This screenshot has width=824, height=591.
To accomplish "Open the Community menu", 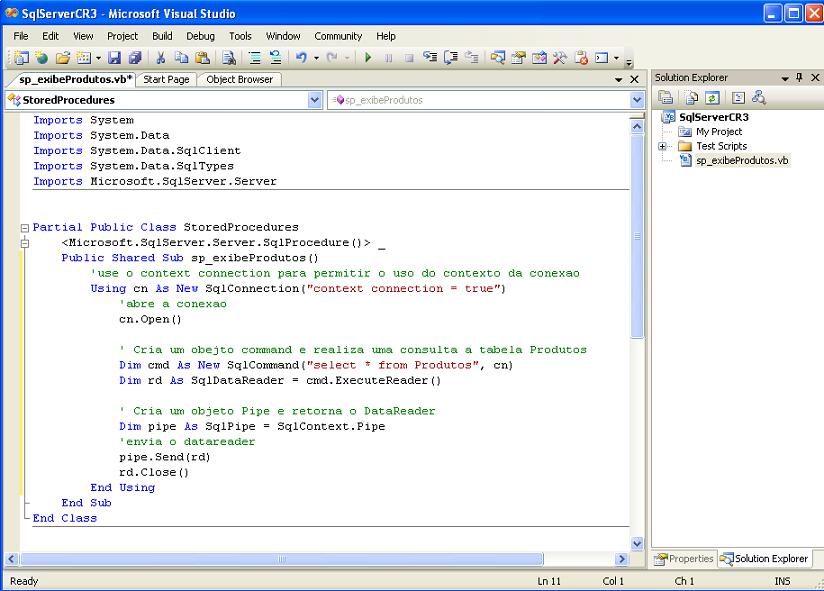I will tap(338, 36).
